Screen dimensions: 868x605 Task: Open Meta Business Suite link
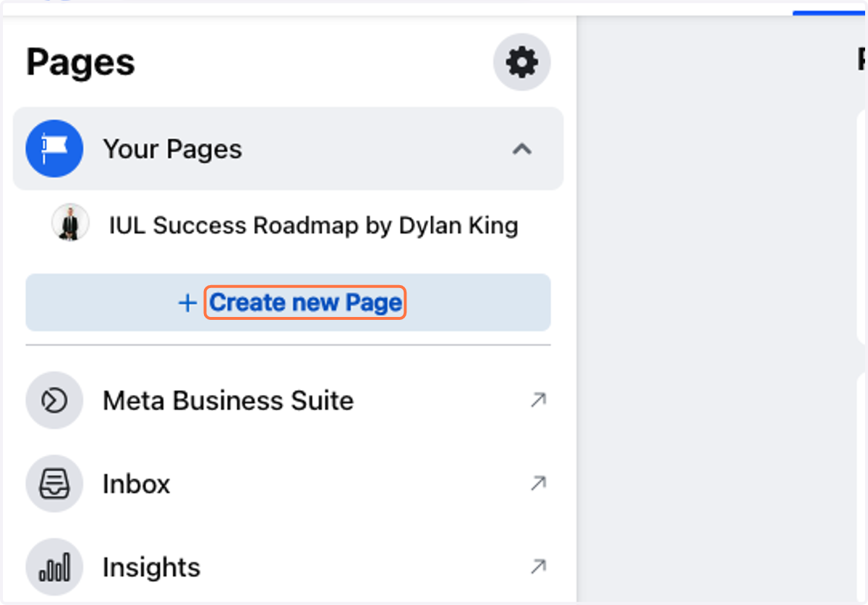(x=229, y=400)
